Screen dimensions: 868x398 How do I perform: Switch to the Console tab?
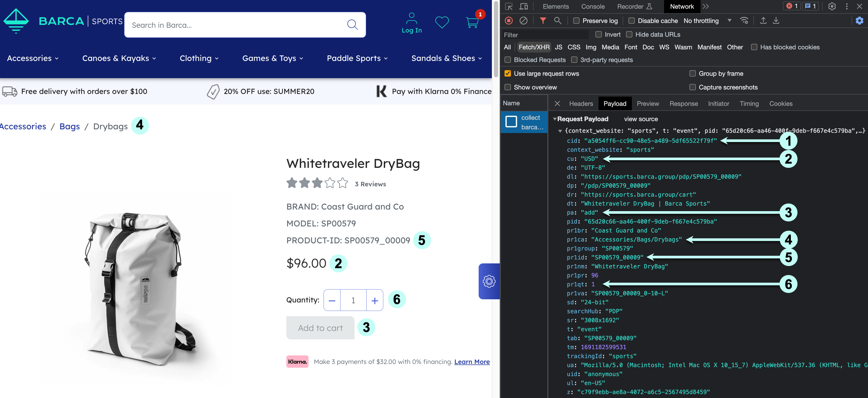tap(593, 6)
